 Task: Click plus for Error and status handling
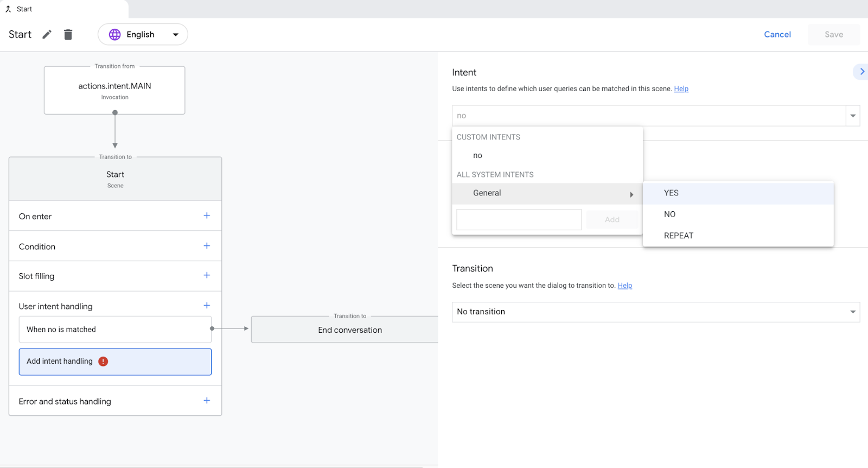[207, 401]
